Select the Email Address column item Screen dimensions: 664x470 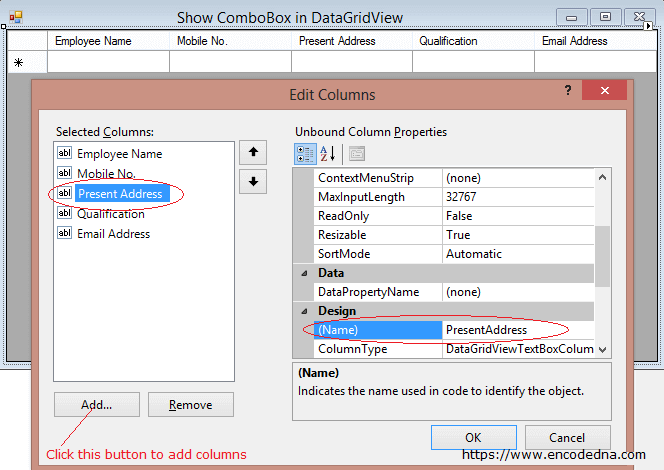(x=113, y=234)
